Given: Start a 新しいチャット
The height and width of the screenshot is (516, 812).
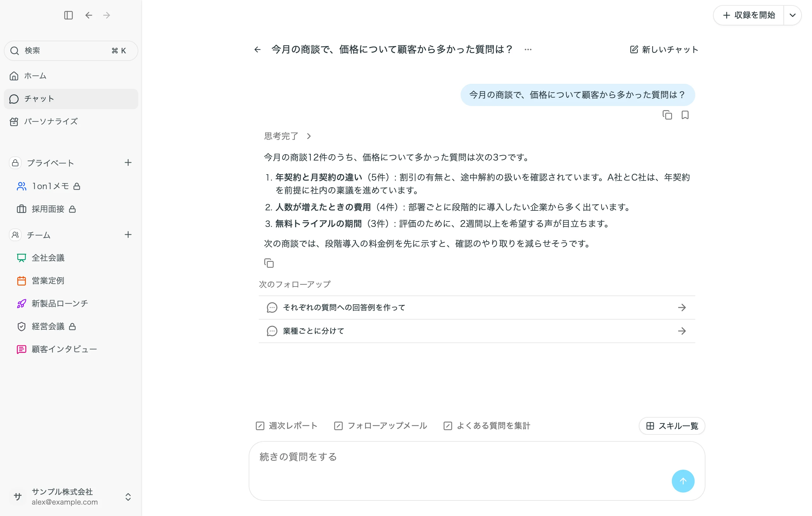Looking at the screenshot, I should pos(664,50).
